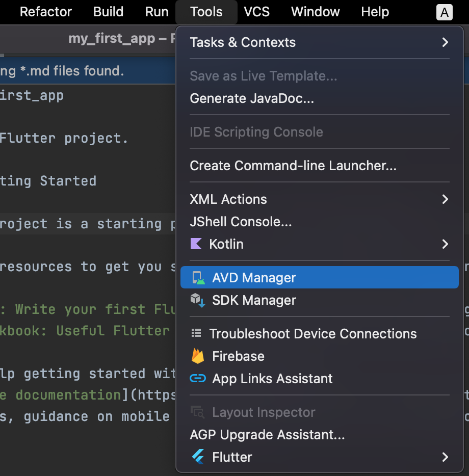Open the Window menu
Screen dimensions: 469x476
[315, 12]
